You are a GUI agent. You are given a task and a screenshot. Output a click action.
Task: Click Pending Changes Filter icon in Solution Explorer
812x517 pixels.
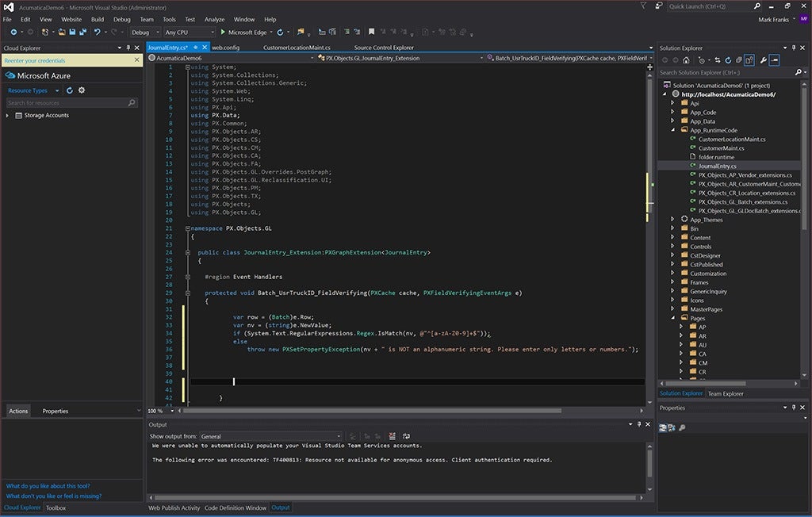[701, 60]
